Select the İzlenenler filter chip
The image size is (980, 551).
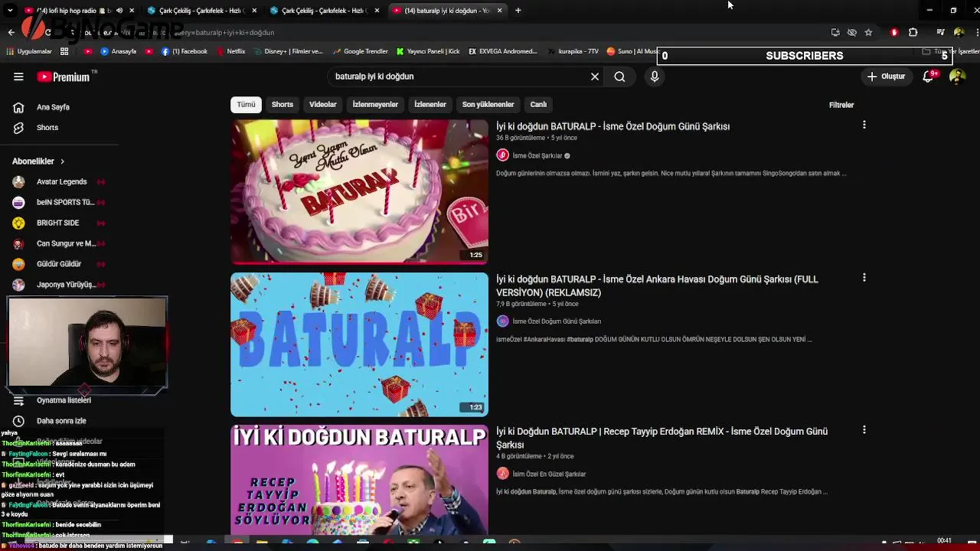click(x=430, y=104)
